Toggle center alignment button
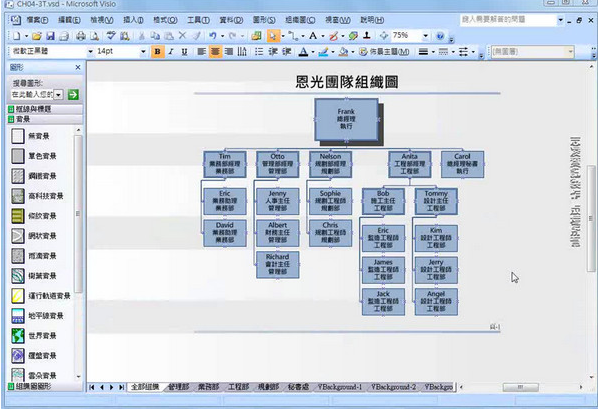 (x=215, y=52)
